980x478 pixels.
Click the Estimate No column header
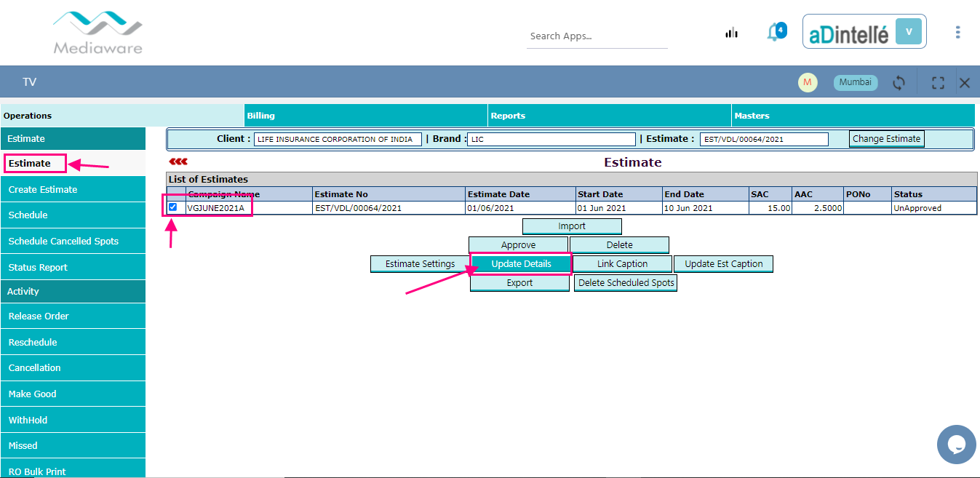point(389,194)
